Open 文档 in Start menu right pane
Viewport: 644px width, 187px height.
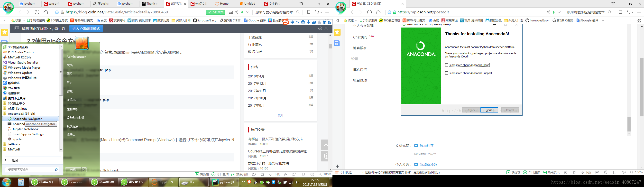pos(70,65)
